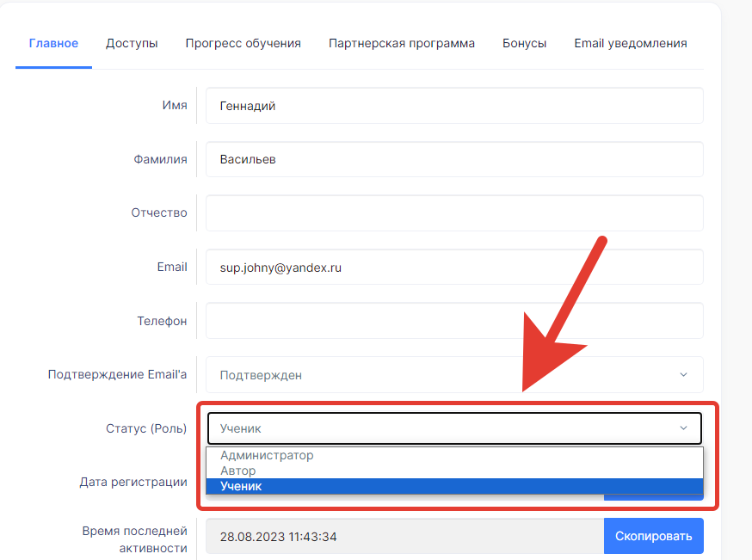Viewport: 752px width, 560px height.
Task: Choose Администратор from the role list
Action: [267, 455]
